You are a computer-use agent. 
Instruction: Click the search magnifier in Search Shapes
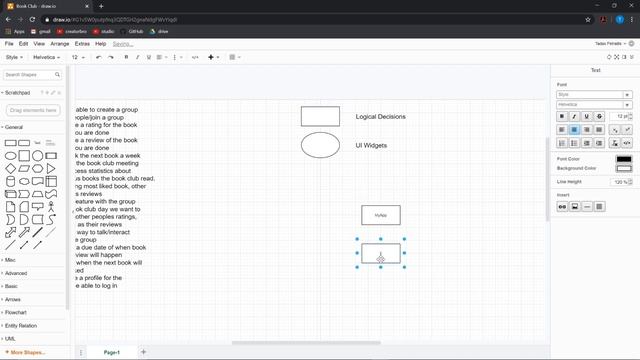pyautogui.click(x=57, y=75)
